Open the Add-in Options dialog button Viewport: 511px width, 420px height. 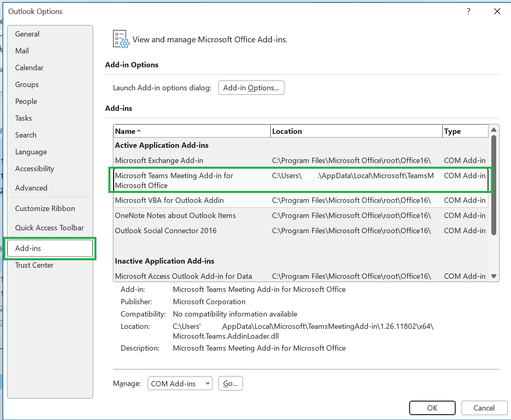pyautogui.click(x=251, y=88)
